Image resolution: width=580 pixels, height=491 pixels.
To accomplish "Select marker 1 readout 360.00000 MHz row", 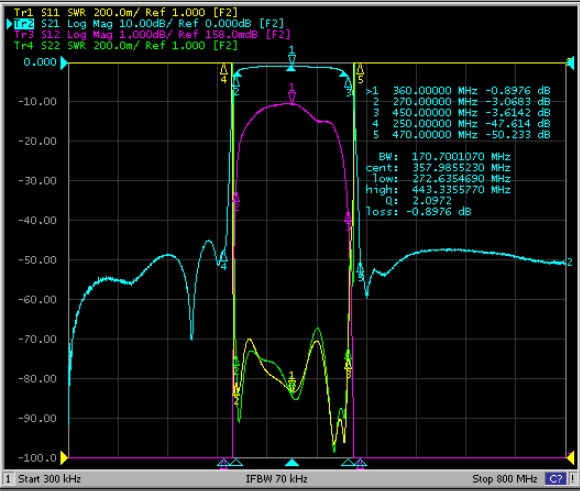I will point(458,91).
